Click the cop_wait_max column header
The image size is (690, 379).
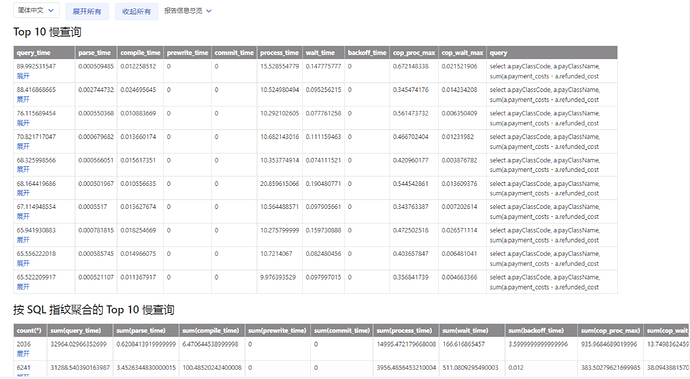coord(462,52)
